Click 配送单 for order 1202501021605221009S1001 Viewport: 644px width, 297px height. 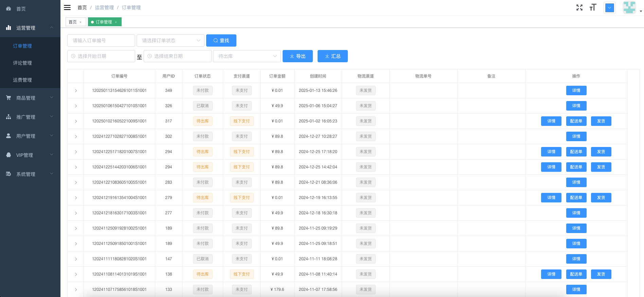coord(576,121)
